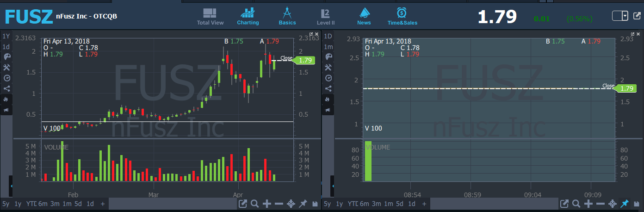Click the crosshair icon under right chart

(x=613, y=204)
